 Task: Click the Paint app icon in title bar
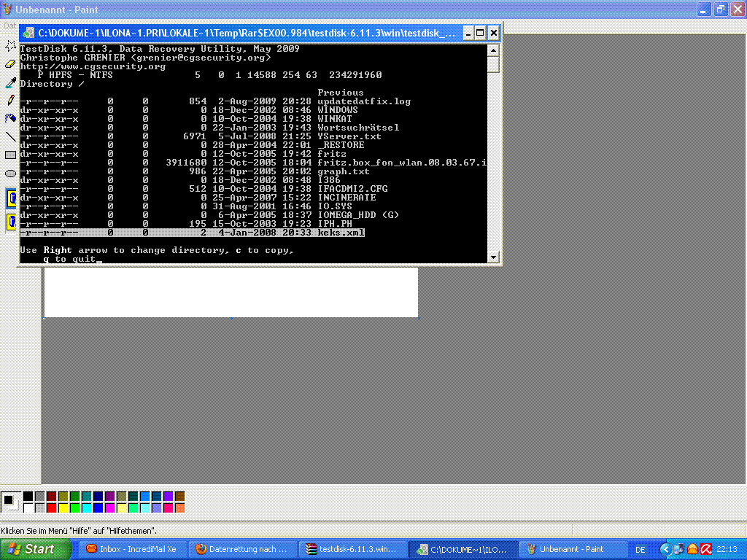pyautogui.click(x=7, y=9)
